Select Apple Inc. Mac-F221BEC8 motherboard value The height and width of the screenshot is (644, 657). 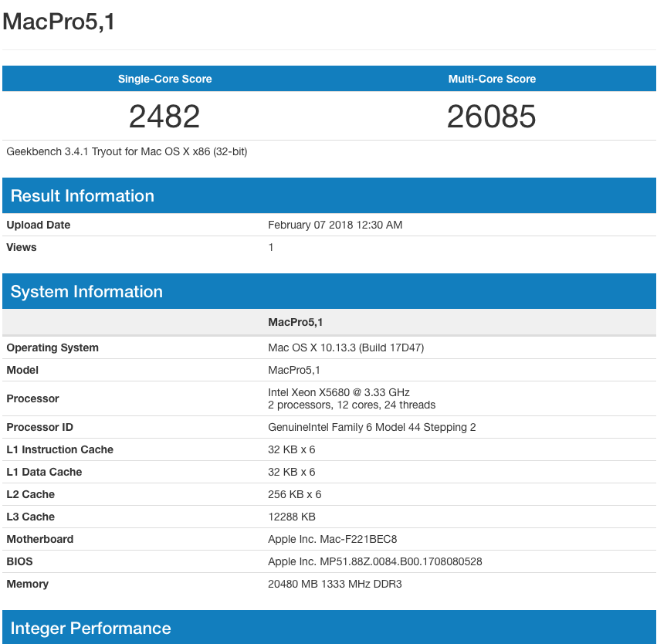click(332, 539)
